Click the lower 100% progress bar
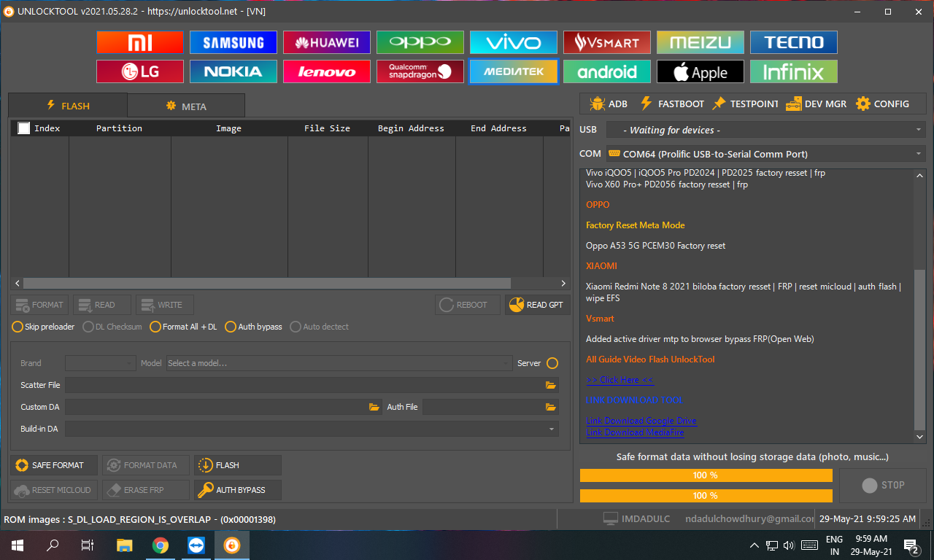 coord(706,496)
